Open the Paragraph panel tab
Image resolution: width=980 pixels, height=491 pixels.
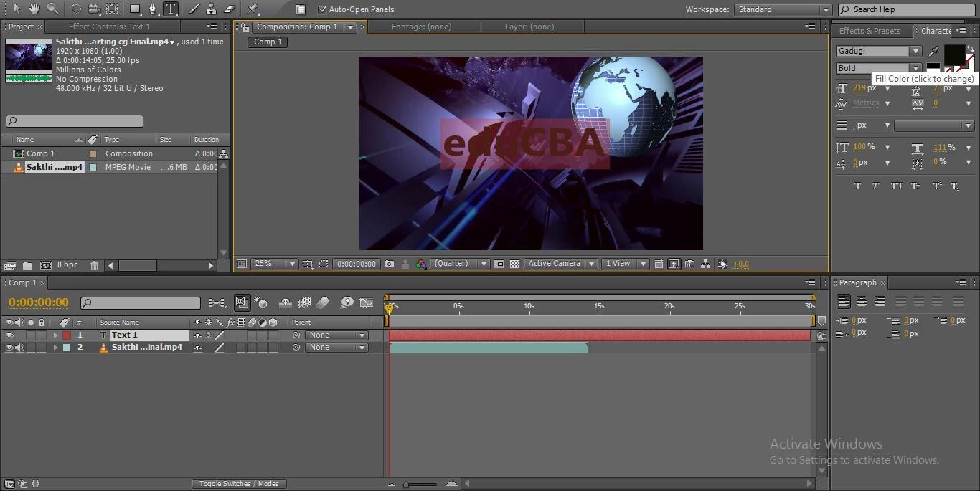tap(857, 282)
